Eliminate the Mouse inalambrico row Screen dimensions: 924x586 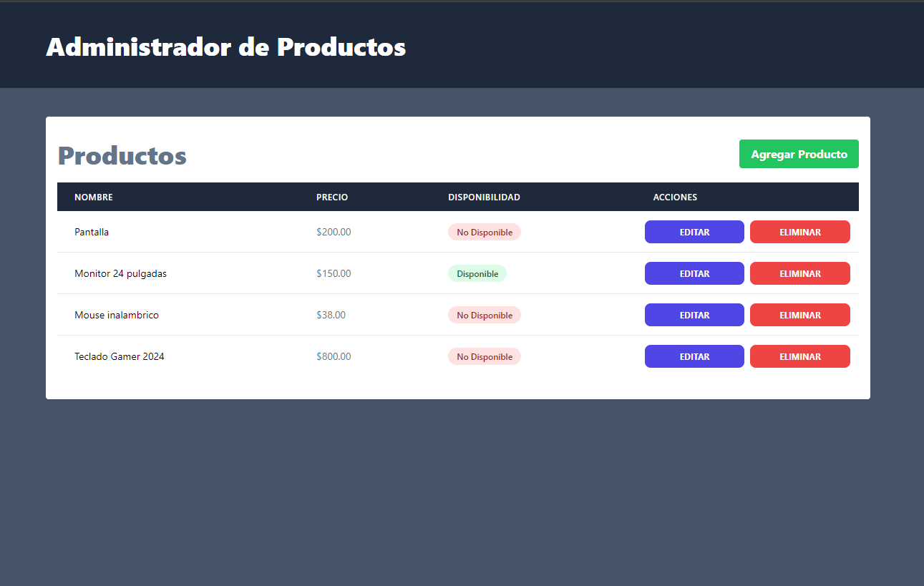pos(800,315)
